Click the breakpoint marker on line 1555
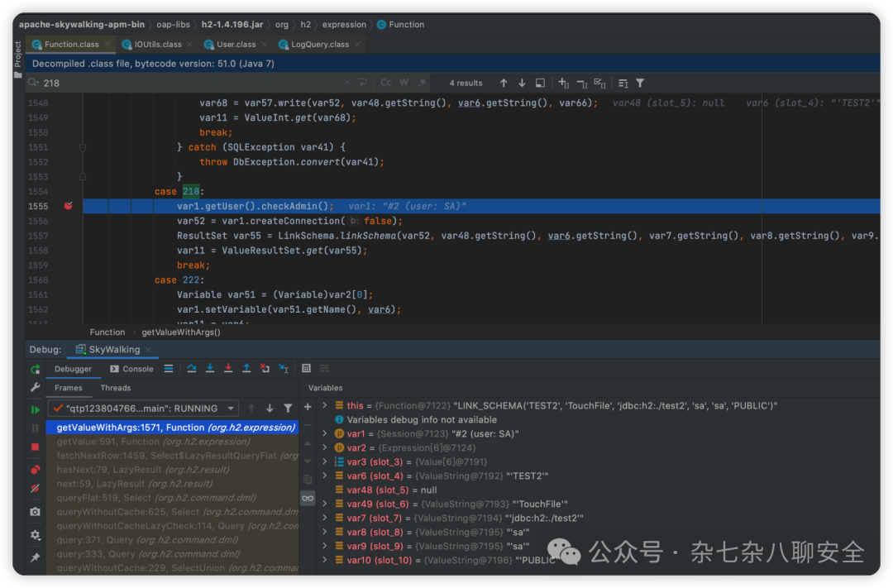The height and width of the screenshot is (588, 893). [x=69, y=206]
